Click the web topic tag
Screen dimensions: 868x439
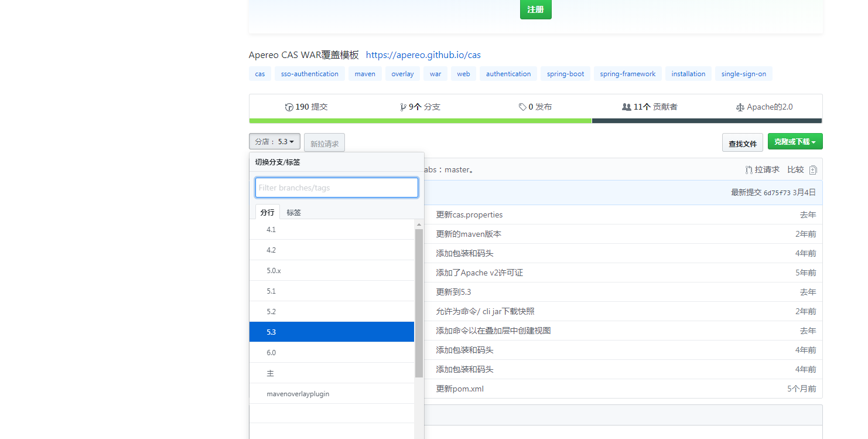point(463,74)
